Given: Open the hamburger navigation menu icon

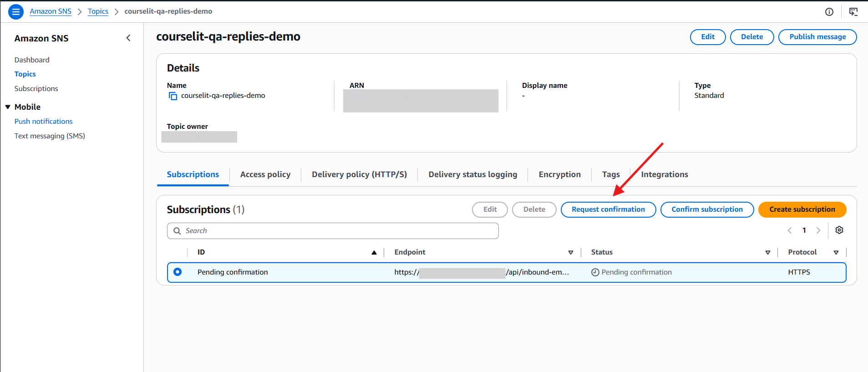Looking at the screenshot, I should coord(15,12).
